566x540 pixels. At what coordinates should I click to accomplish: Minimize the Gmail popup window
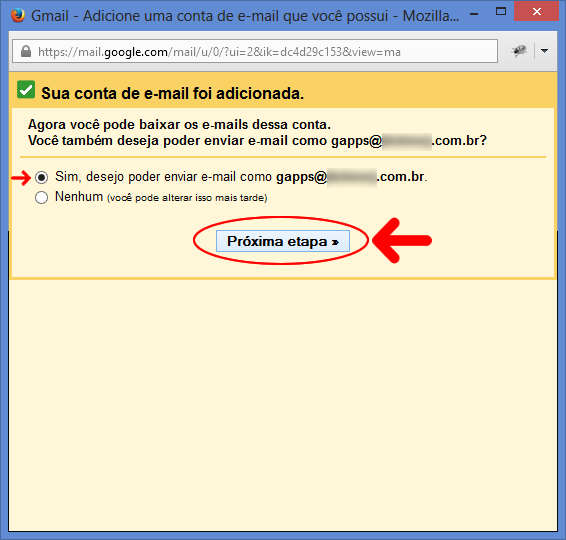click(x=474, y=14)
